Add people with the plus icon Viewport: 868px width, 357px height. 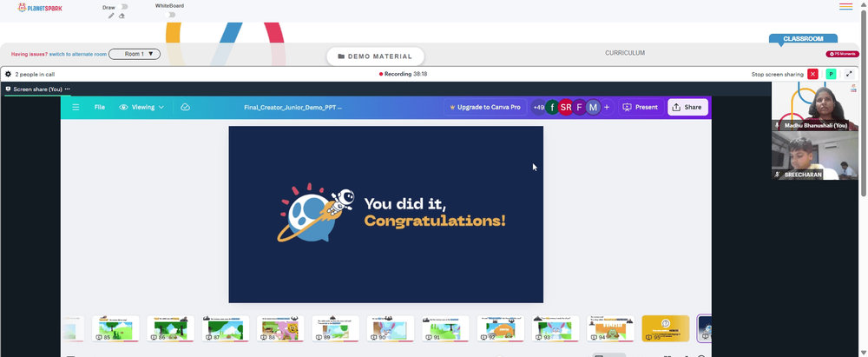point(607,107)
